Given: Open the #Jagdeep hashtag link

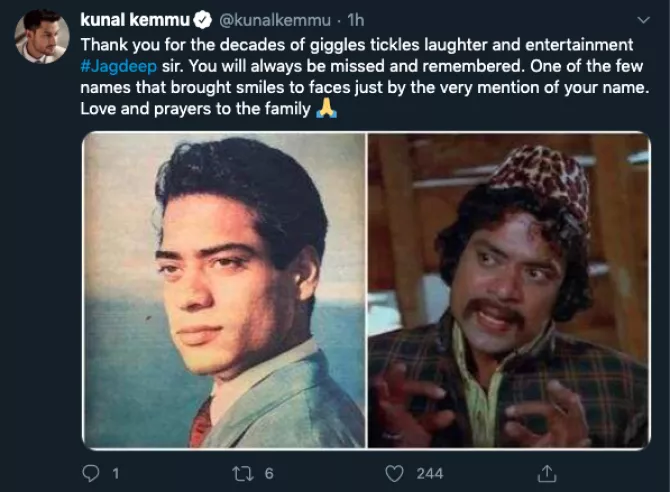Looking at the screenshot, I should (116, 67).
